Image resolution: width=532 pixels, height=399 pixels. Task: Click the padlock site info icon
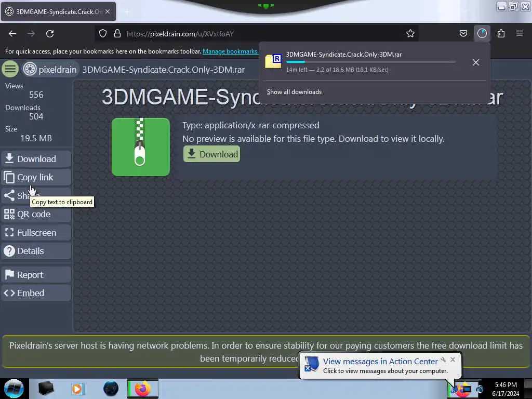point(117,34)
